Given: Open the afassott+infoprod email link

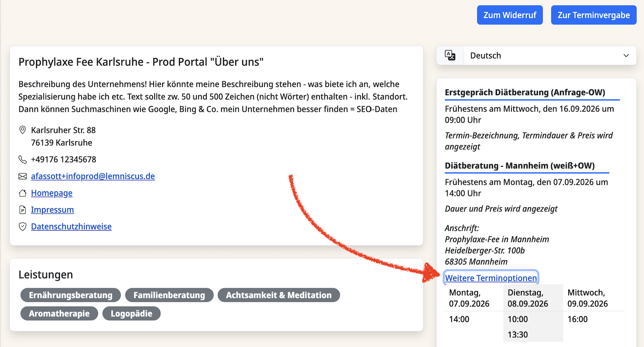Looking at the screenshot, I should tap(93, 176).
